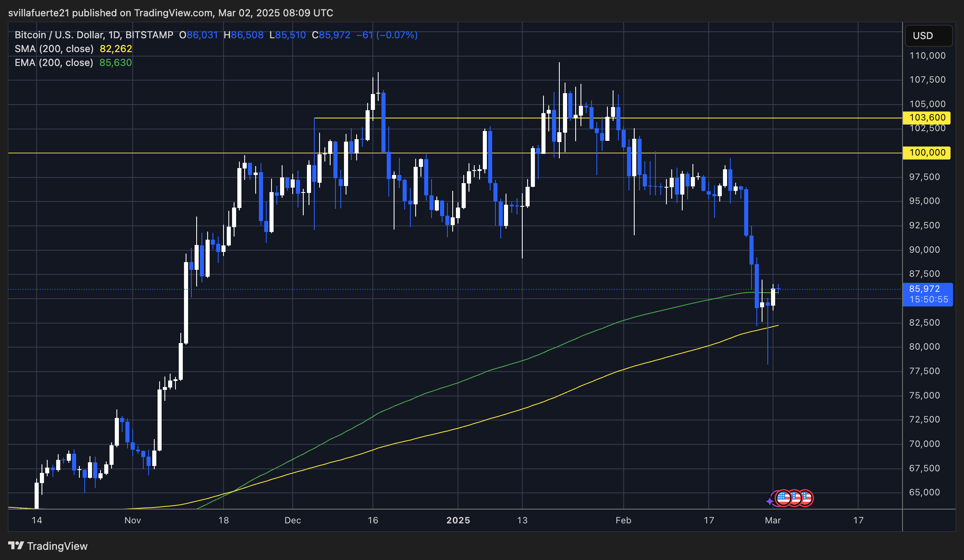Open the BITSTAMP exchange selector
This screenshot has height=560, width=964.
pyautogui.click(x=151, y=35)
